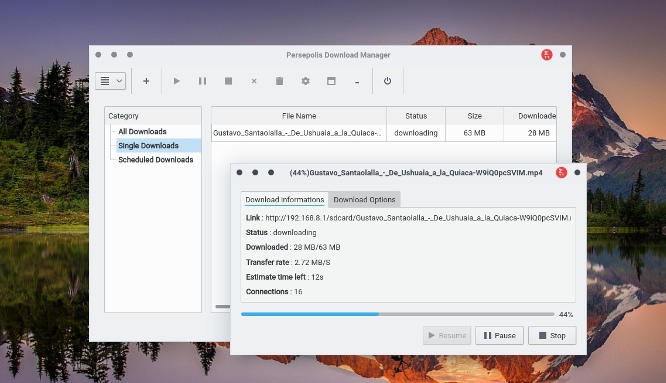Select All Downloads category
666x383 pixels.
[142, 131]
